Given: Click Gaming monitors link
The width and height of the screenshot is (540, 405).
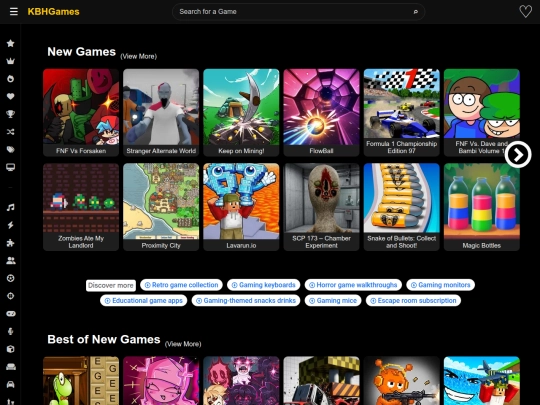Looking at the screenshot, I should pos(440,285).
